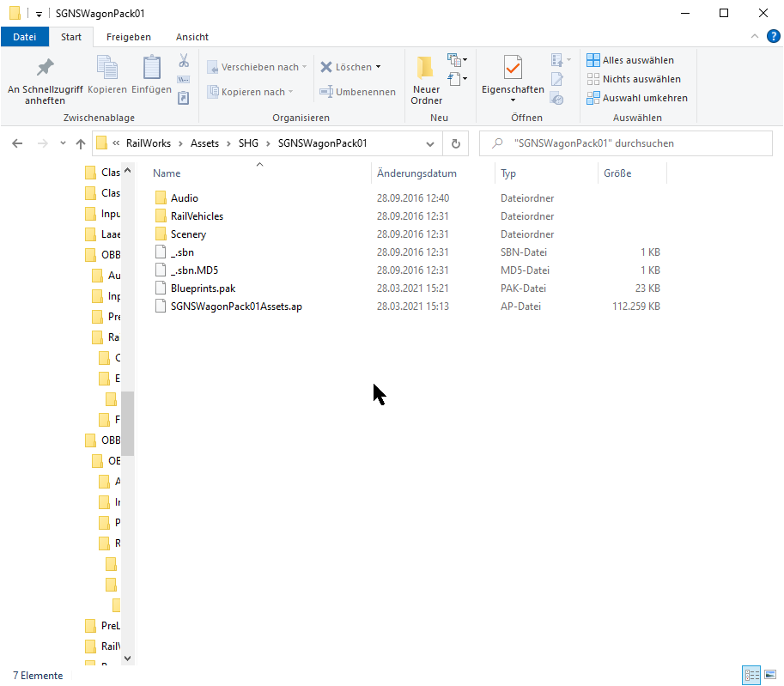Screen dimensions: 784x686
Task: Select all with Alles auswählen
Action: pos(630,60)
